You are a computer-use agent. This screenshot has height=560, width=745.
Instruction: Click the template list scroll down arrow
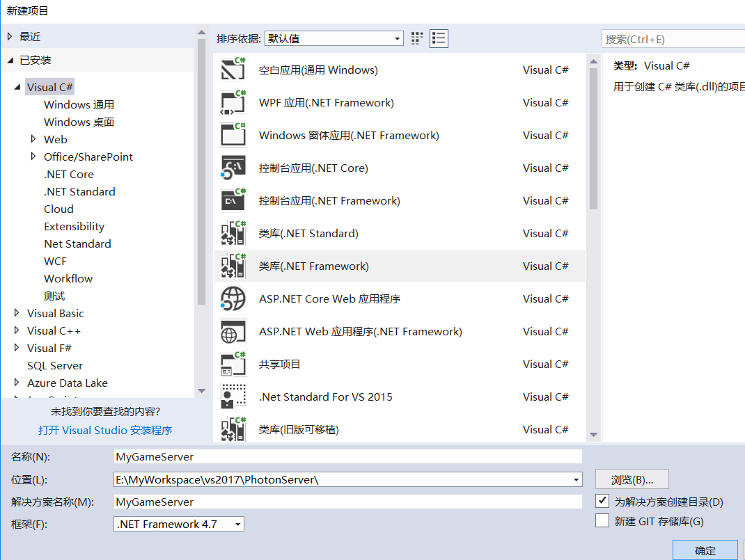click(593, 435)
